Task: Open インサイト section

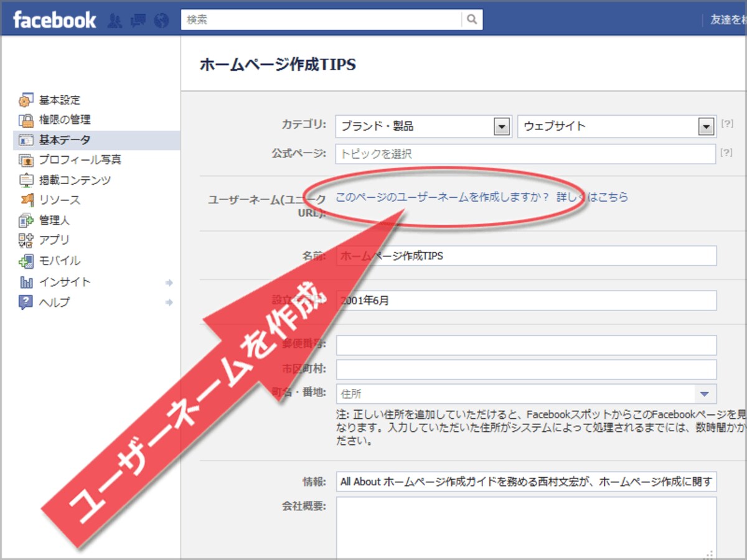Action: pyautogui.click(x=65, y=282)
